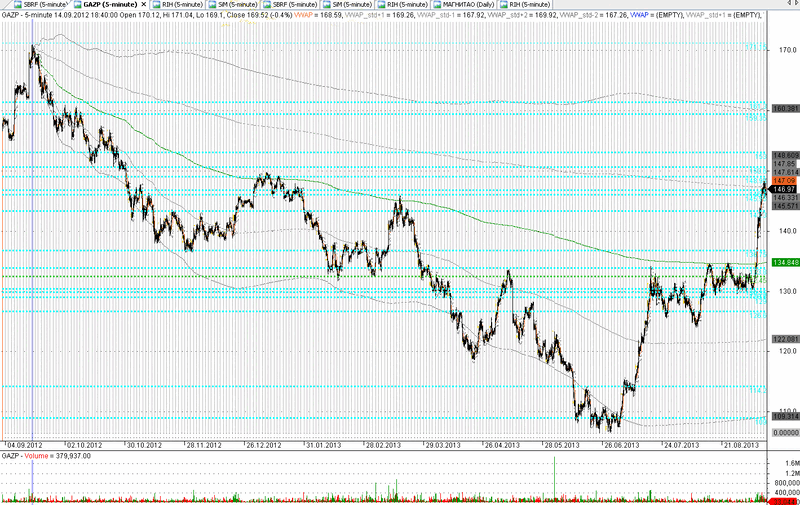
Task: Open the RIH tab right after the МАГНИТАО tab
Action: coord(525,5)
